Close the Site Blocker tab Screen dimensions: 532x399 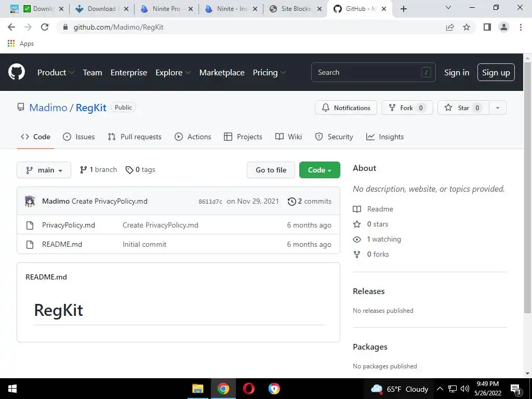(320, 9)
